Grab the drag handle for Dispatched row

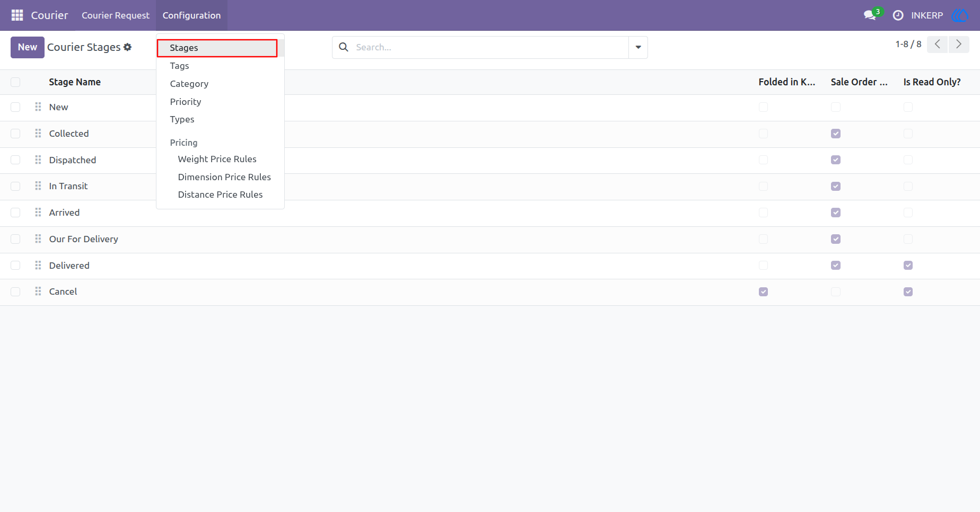coord(38,160)
